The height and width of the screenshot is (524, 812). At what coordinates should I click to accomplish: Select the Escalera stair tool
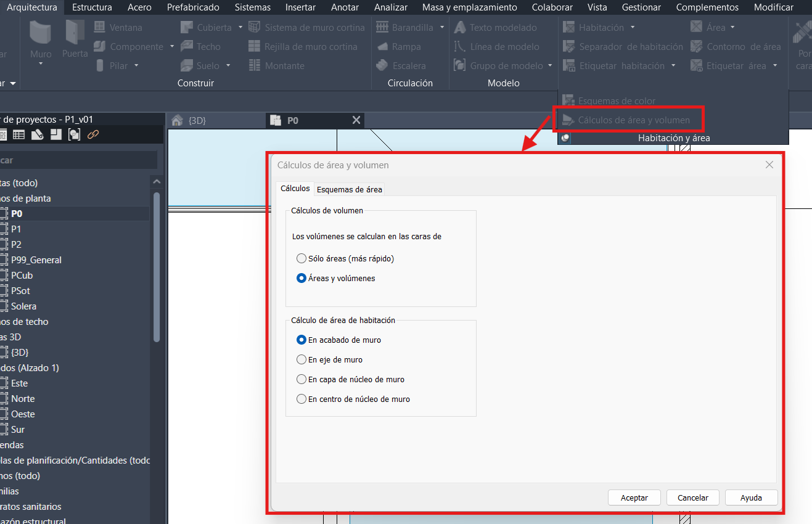coord(382,66)
